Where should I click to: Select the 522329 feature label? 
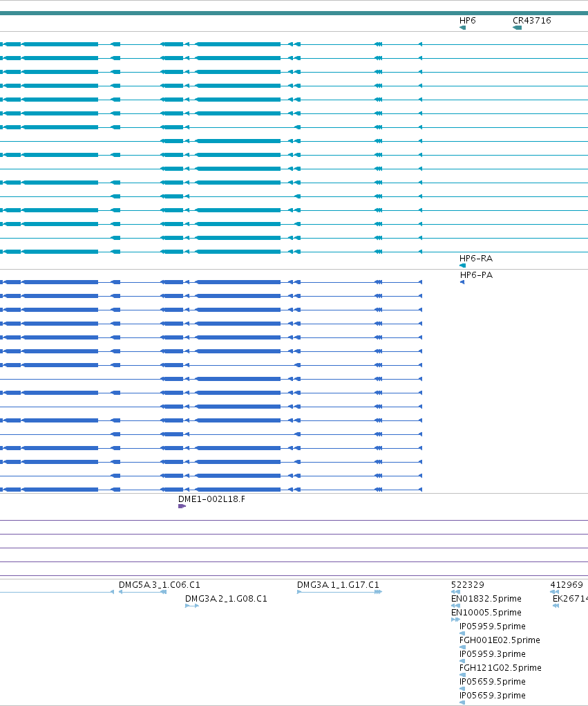pos(468,585)
